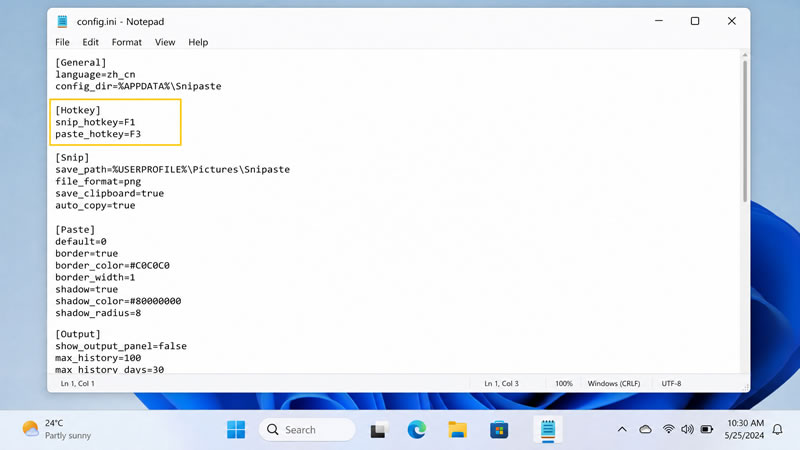Click the [Hotkey] section header
This screenshot has height=450, width=800.
(78, 110)
